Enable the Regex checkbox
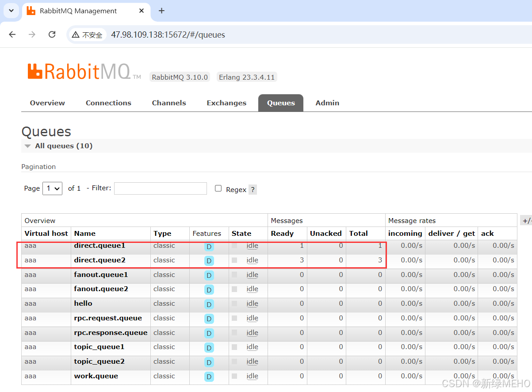The height and width of the screenshot is (392, 532). click(218, 188)
